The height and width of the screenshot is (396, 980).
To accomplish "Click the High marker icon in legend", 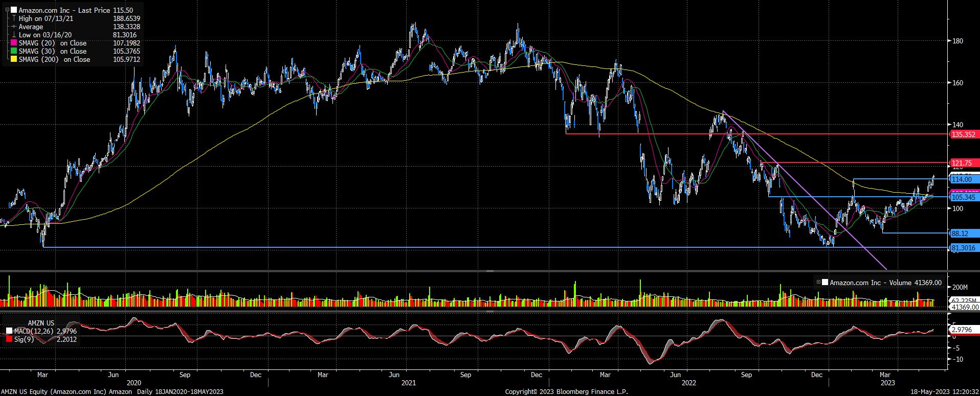I will (13, 18).
